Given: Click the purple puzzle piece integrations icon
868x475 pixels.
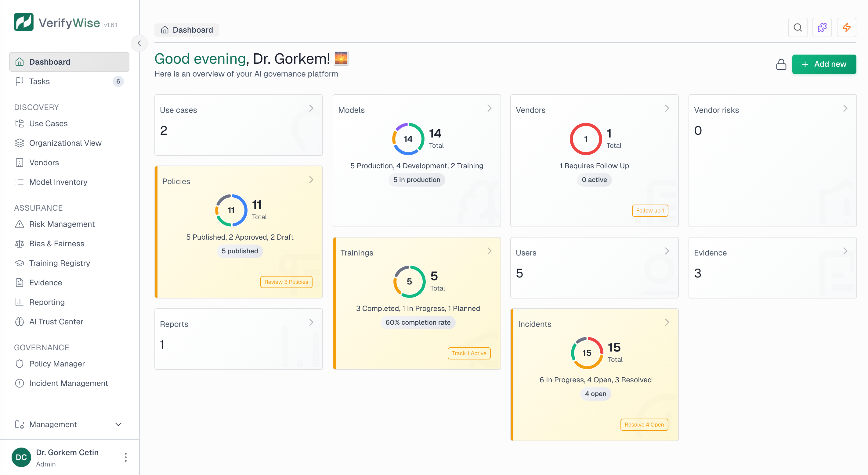Looking at the screenshot, I should (822, 27).
